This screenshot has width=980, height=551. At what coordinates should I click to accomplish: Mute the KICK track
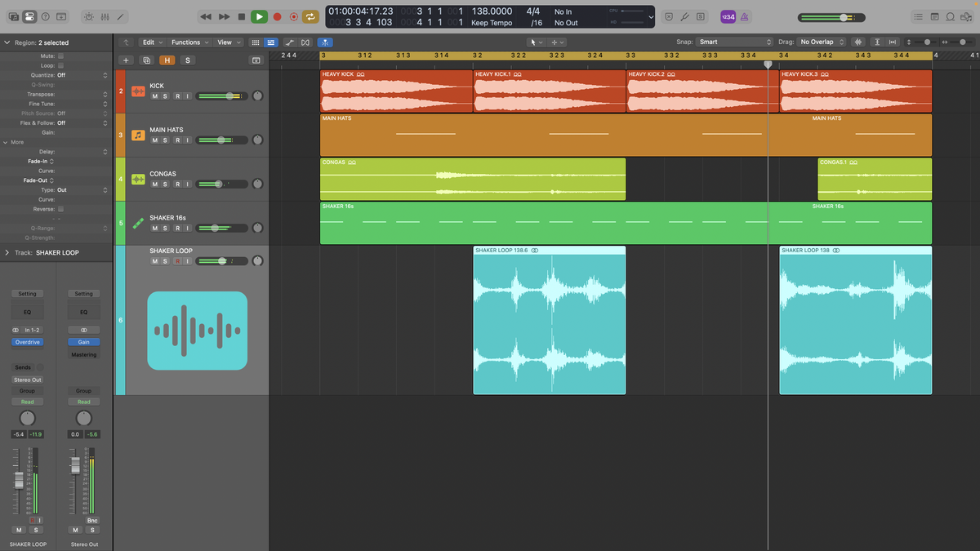tap(154, 96)
